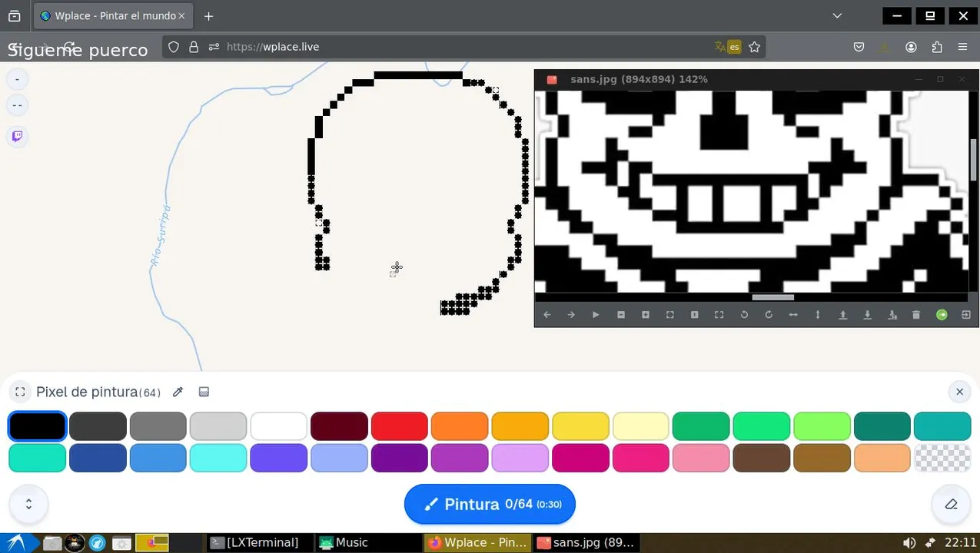Click the Twitch icon on the map sidebar
Viewport: 980px width, 553px height.
(x=17, y=137)
